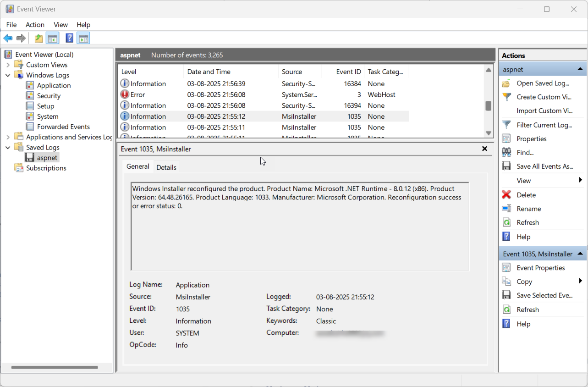Sort by the Source column header

click(300, 72)
